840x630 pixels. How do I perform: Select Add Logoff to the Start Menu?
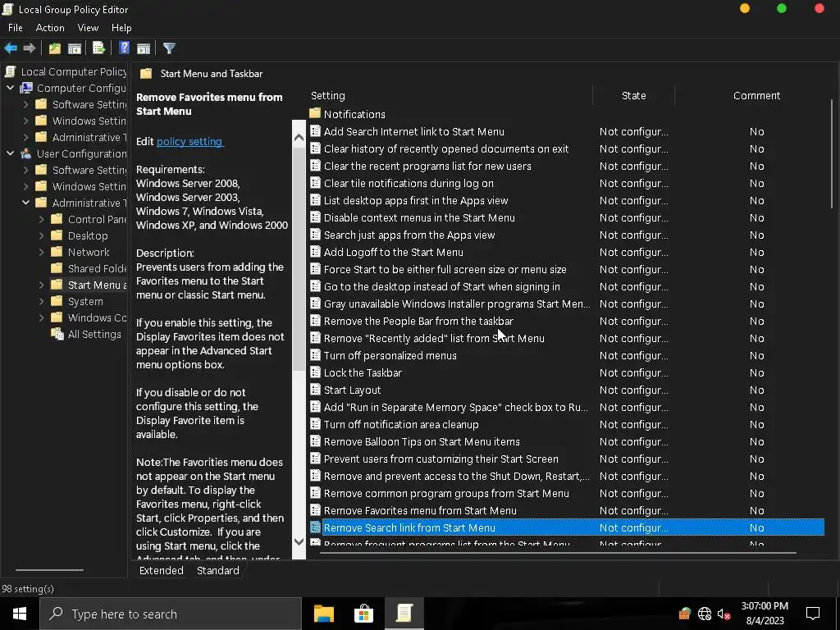394,252
